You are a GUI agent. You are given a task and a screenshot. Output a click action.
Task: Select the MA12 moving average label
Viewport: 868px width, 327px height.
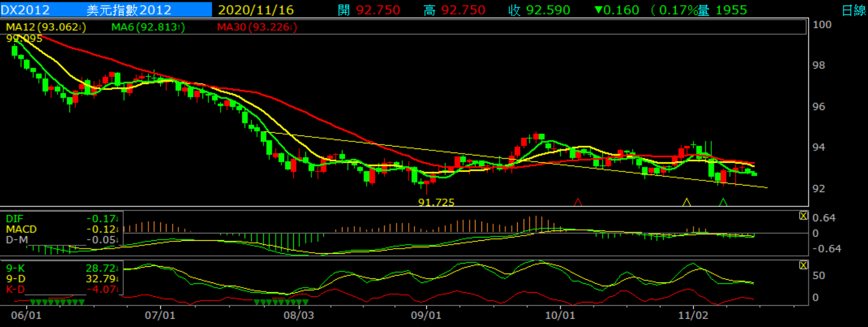click(46, 27)
